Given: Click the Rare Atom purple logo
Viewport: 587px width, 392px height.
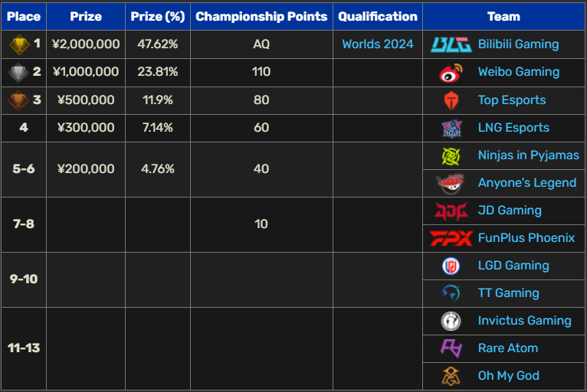Looking at the screenshot, I should click(451, 348).
